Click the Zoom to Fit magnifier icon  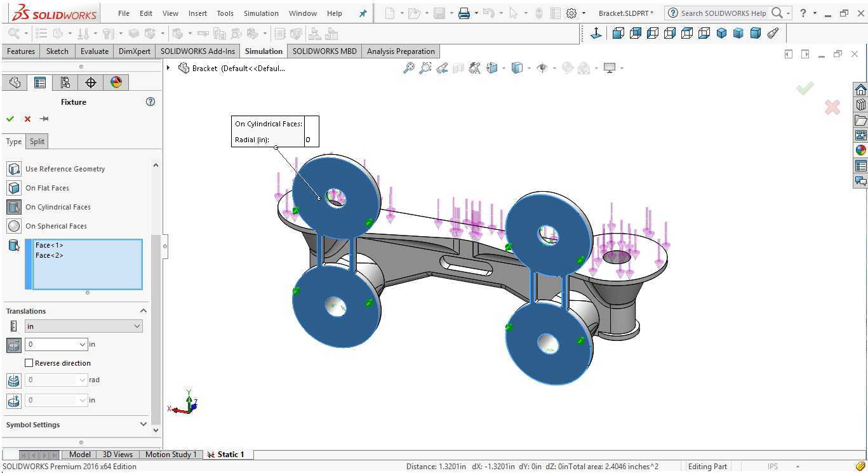tap(409, 68)
